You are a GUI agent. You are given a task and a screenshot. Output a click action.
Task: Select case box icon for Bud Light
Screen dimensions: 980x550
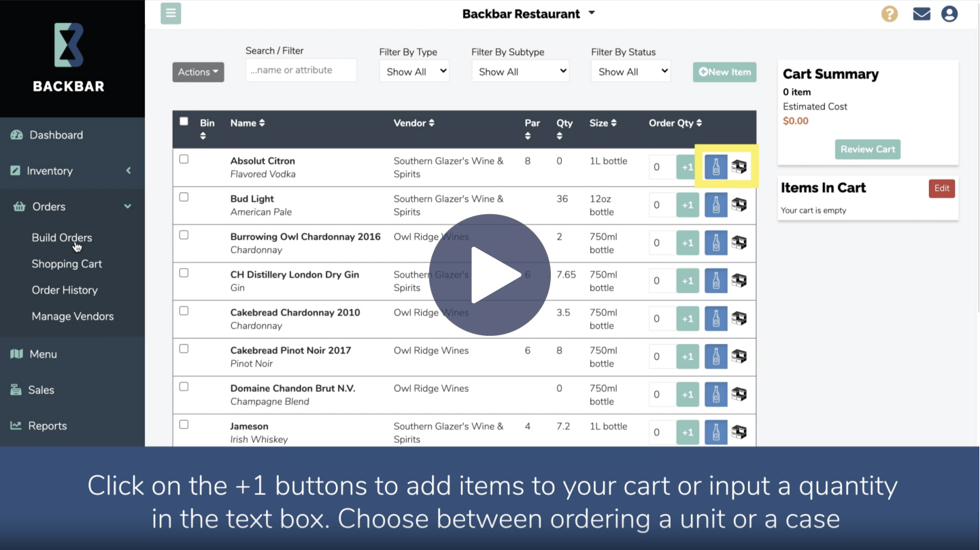(739, 205)
